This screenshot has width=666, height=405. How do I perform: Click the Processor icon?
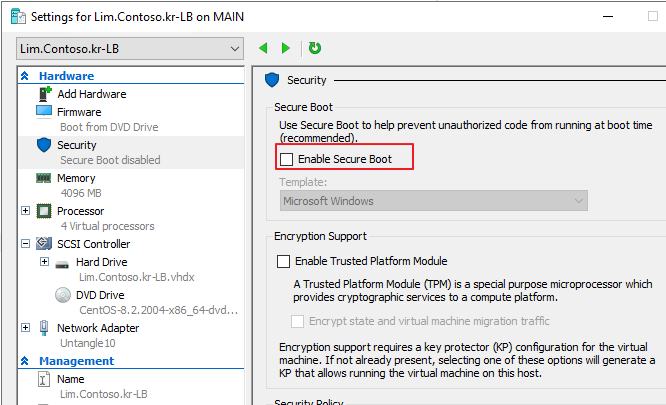point(44,211)
